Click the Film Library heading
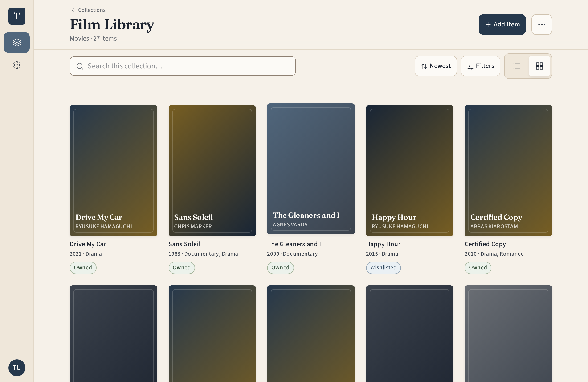 click(x=112, y=25)
